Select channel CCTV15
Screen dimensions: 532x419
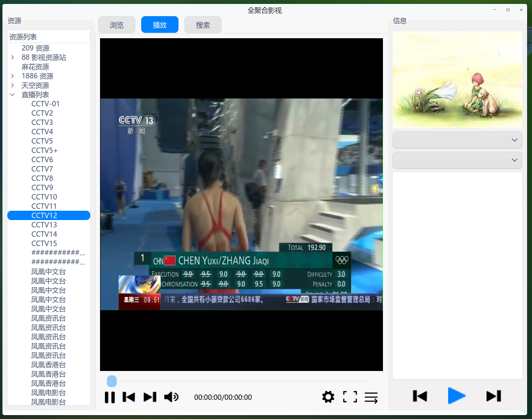(x=44, y=244)
